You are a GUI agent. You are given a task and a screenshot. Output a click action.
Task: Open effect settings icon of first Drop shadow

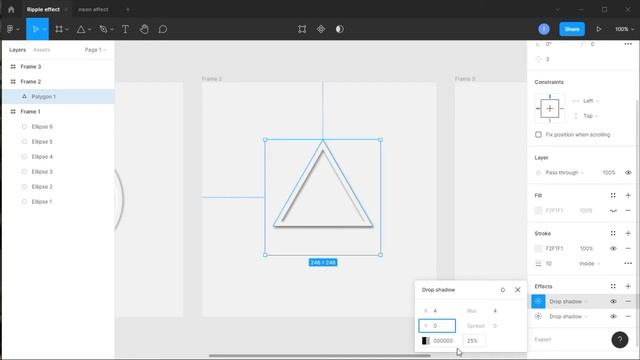click(538, 301)
